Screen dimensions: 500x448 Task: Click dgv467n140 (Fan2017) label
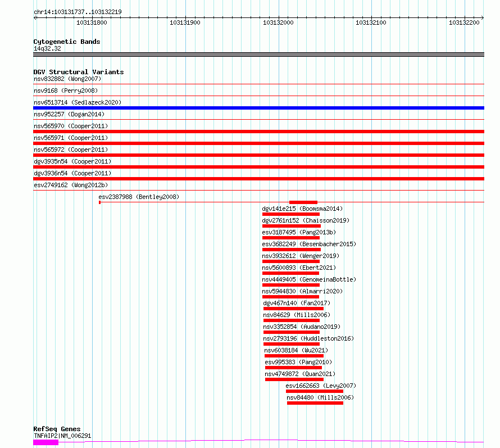pos(297,303)
